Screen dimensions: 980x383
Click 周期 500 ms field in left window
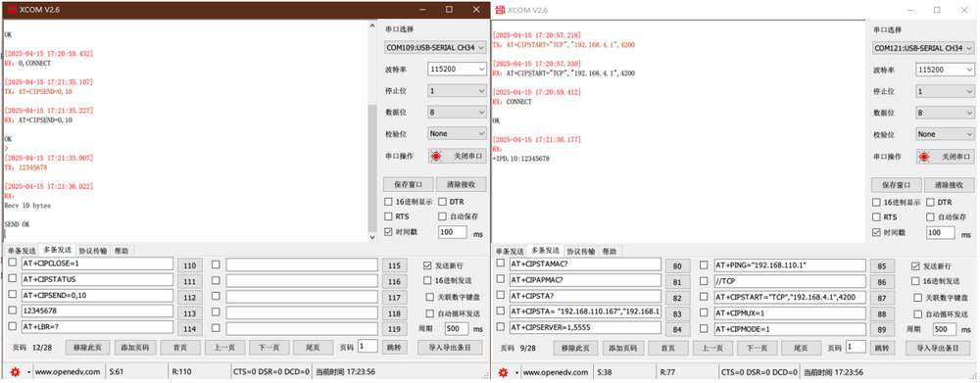coord(457,329)
